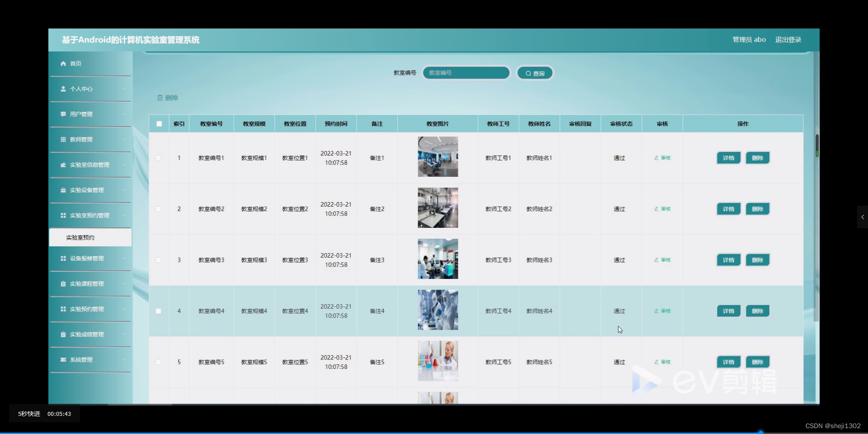Click the trash icon on the 删除 button
Screen dimensions: 868x434
[x=160, y=97]
